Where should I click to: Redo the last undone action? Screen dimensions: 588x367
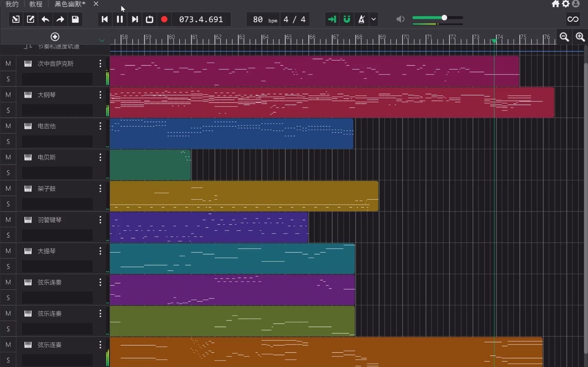pyautogui.click(x=60, y=19)
